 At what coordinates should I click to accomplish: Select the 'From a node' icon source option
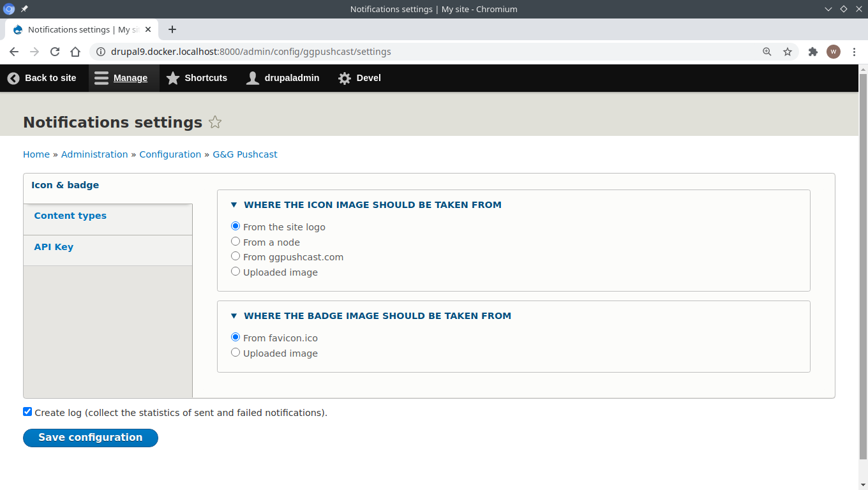point(235,241)
